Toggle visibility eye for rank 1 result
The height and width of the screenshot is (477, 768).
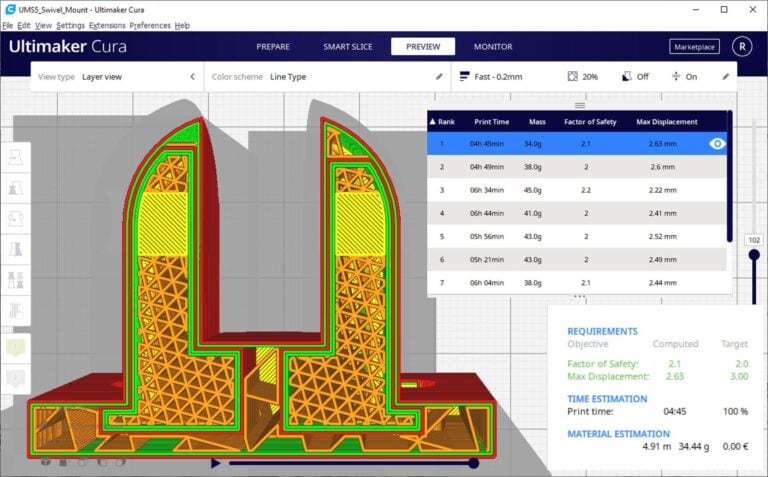tap(717, 143)
